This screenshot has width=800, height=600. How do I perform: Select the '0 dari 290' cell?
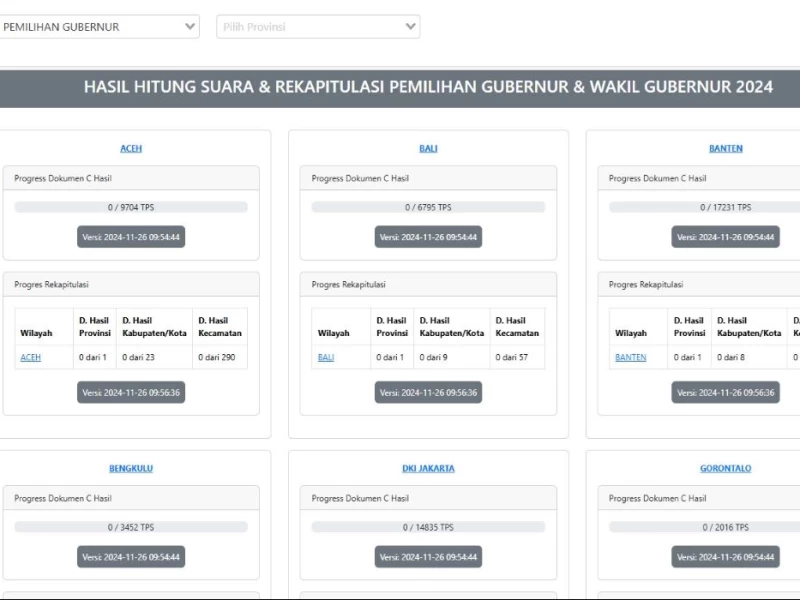tap(220, 357)
